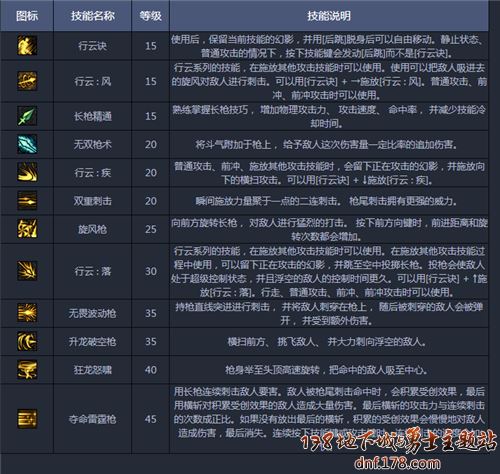Viewport: 500px width, 474px height.
Task: Click the 升龙破空枪 skill description text
Action: 327,342
